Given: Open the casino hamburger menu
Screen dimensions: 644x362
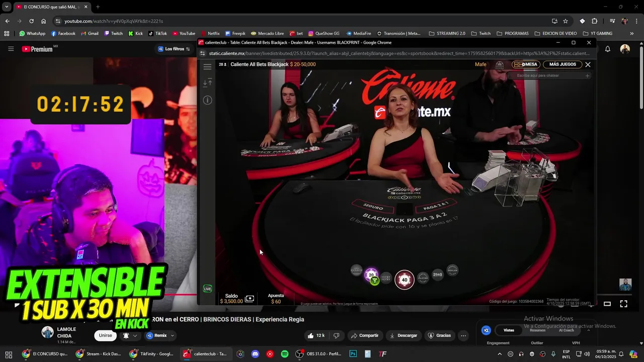Looking at the screenshot, I should (x=207, y=66).
